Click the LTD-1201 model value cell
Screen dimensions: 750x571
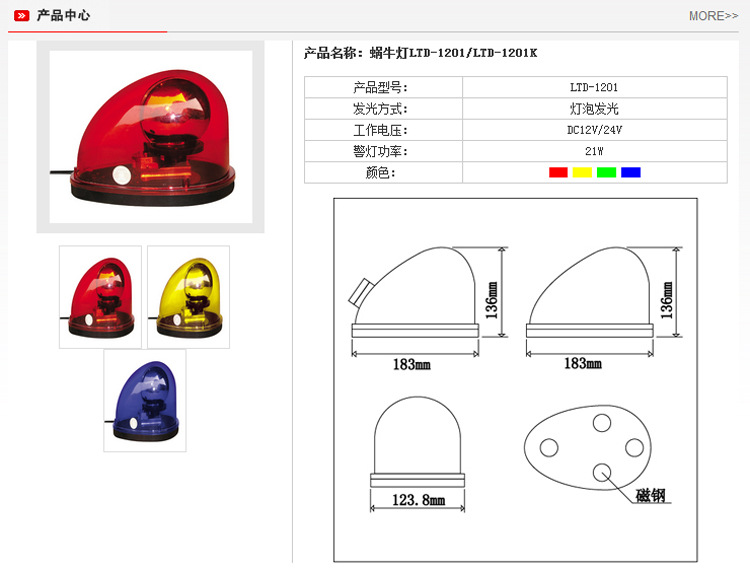tap(595, 88)
